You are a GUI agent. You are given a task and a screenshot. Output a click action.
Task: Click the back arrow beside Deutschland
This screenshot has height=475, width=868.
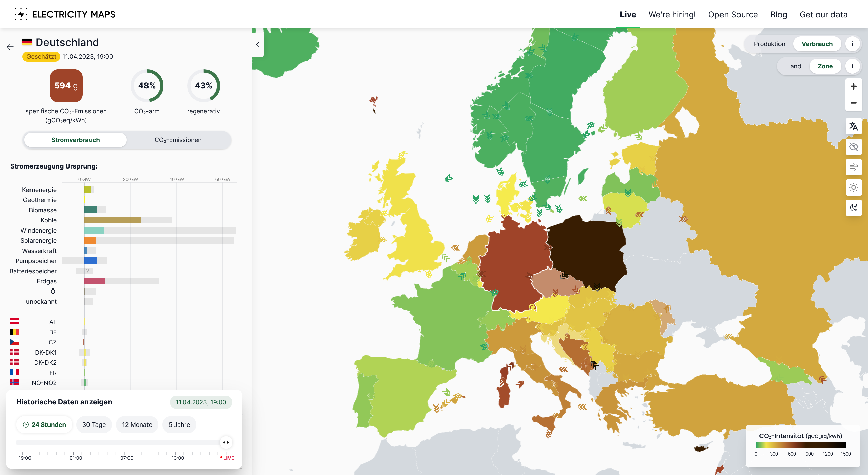tap(10, 47)
